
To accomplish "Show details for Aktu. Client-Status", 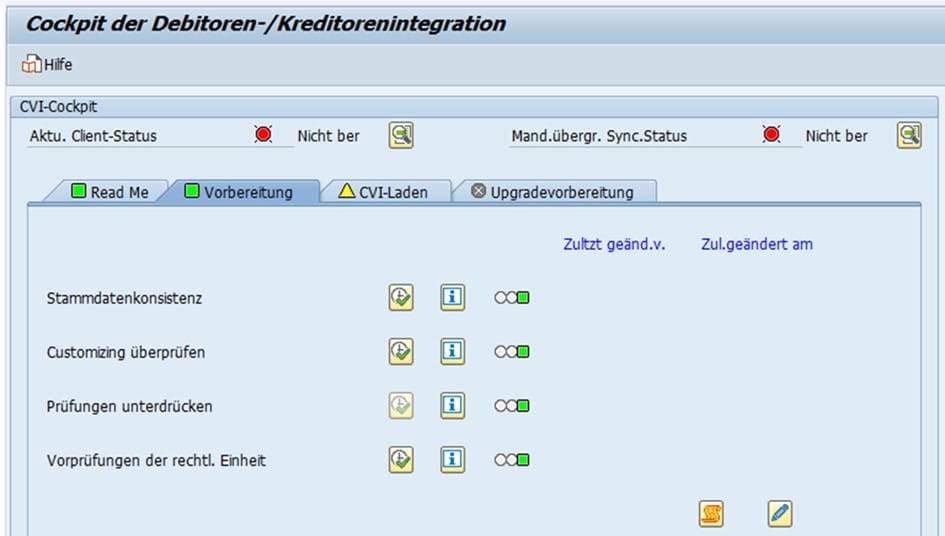I will [401, 135].
